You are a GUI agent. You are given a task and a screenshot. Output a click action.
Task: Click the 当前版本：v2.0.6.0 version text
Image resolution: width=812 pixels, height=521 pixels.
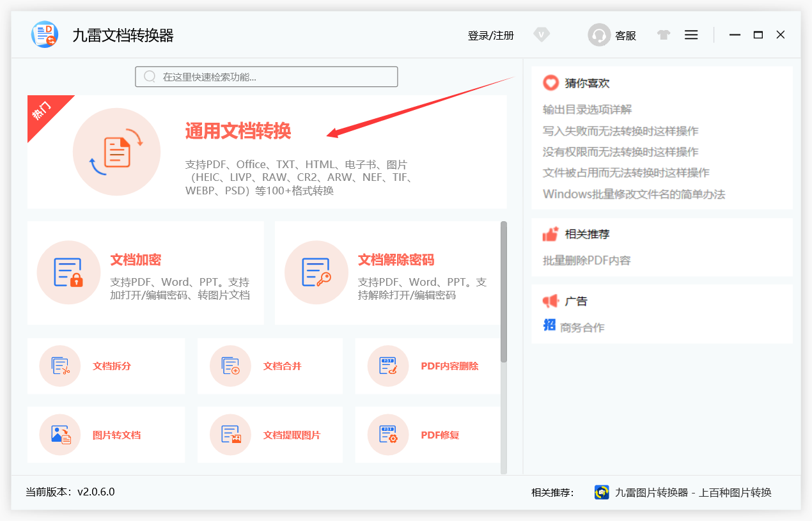pos(70,492)
